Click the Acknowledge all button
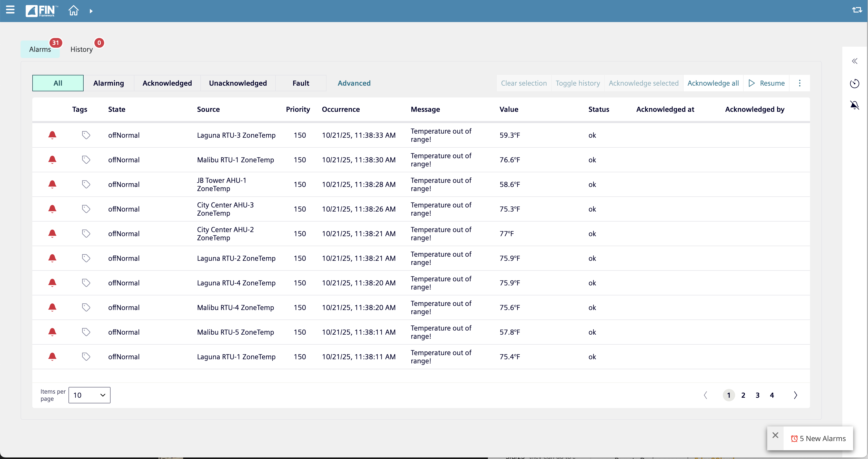This screenshot has height=459, width=868. (713, 83)
